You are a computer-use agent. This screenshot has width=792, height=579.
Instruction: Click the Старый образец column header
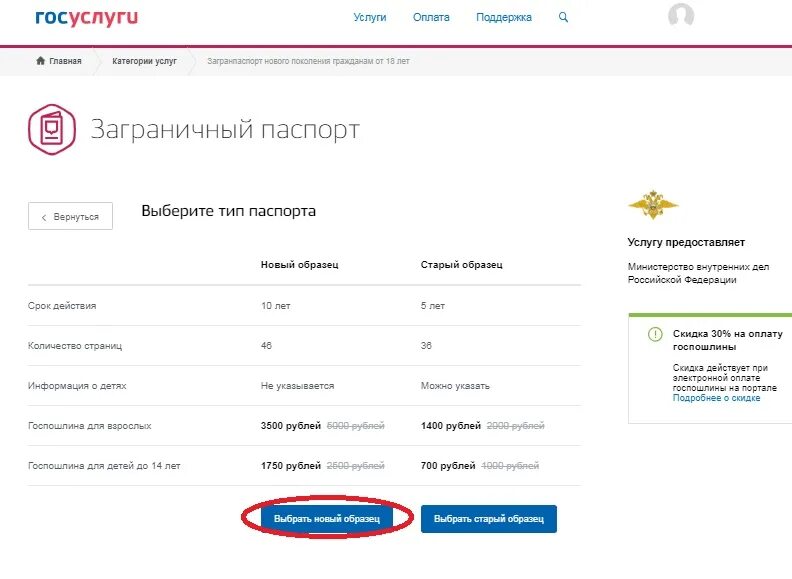462,265
